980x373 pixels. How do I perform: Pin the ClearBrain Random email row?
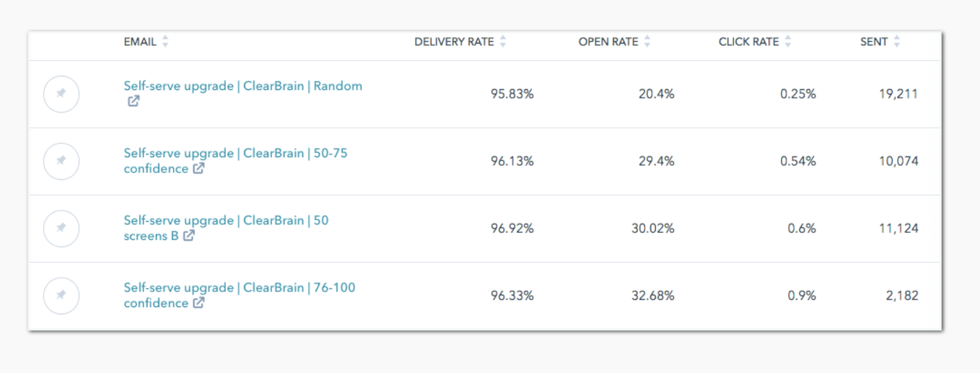[x=61, y=94]
